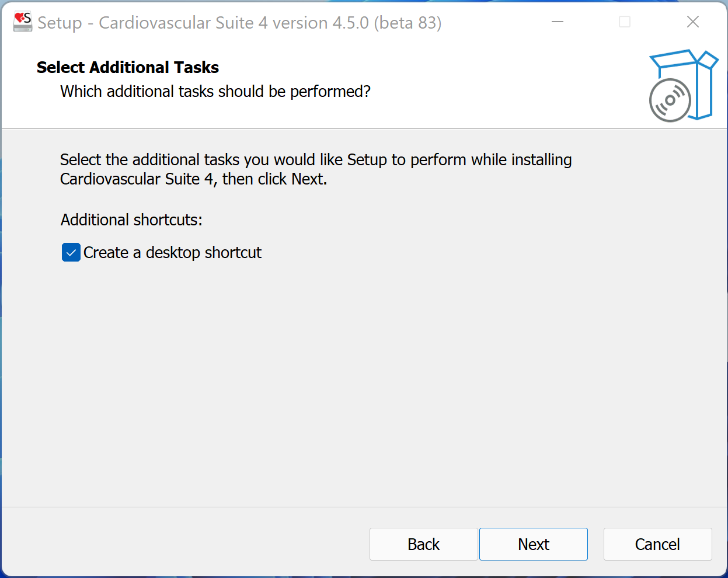The image size is (728, 578).
Task: Click the greyed-out maximize button
Action: click(x=625, y=22)
